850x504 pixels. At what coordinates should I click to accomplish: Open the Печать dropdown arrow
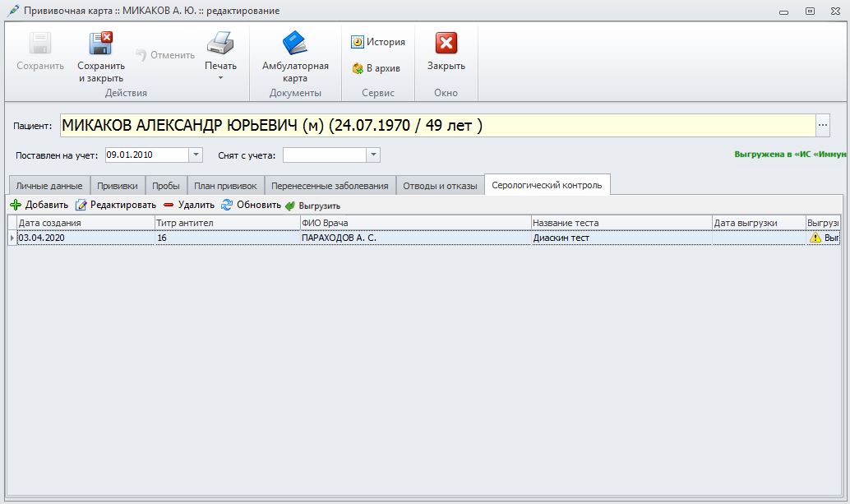click(x=220, y=78)
